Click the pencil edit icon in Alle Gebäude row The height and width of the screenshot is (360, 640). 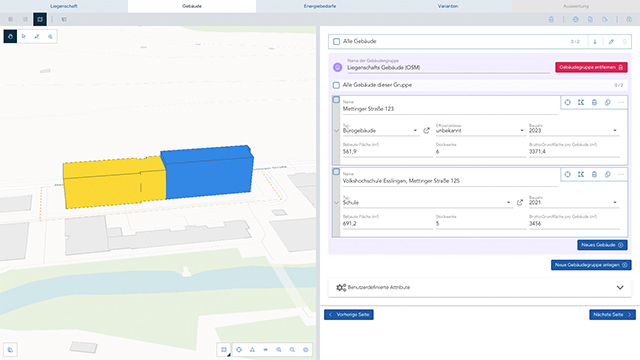pos(611,42)
